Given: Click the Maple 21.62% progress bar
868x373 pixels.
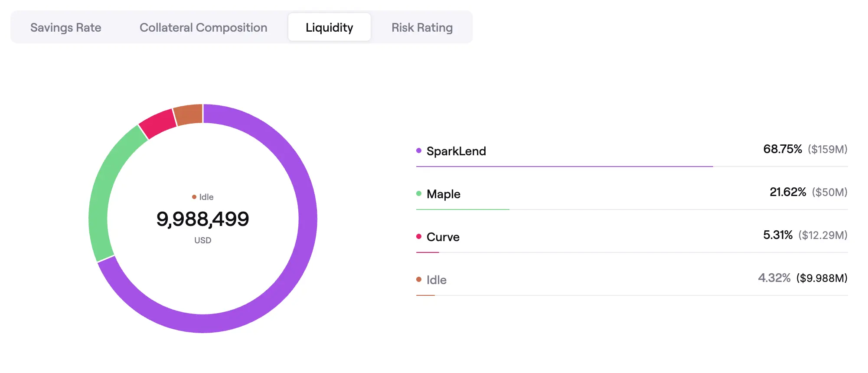Looking at the screenshot, I should point(463,209).
